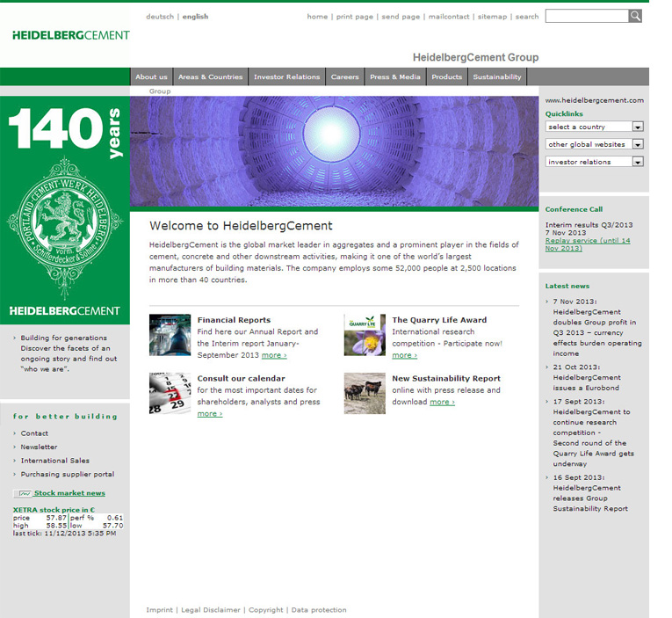Open the Products menu
Image resolution: width=672 pixels, height=618 pixels.
pos(446,76)
